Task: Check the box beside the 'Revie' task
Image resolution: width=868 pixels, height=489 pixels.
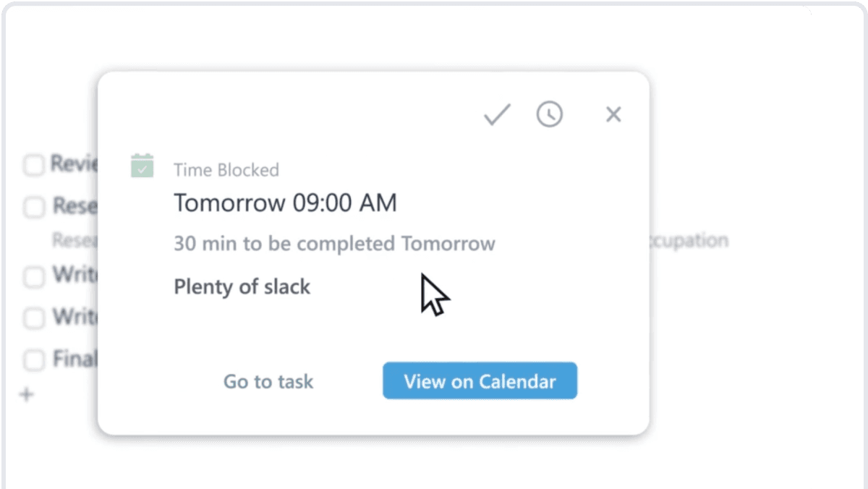Action: [34, 165]
